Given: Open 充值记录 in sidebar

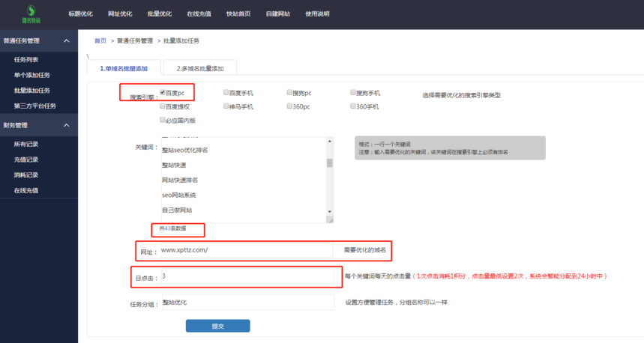Looking at the screenshot, I should pos(26,160).
